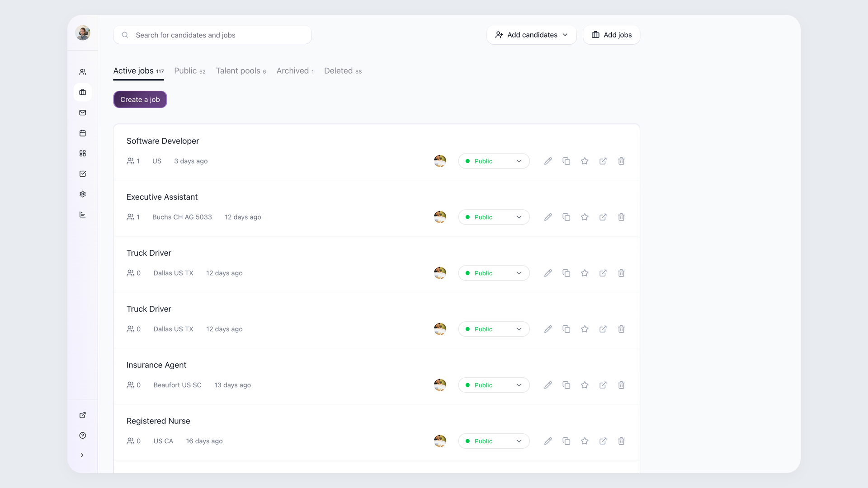Open the Tasks checklist sidebar icon

tap(82, 174)
